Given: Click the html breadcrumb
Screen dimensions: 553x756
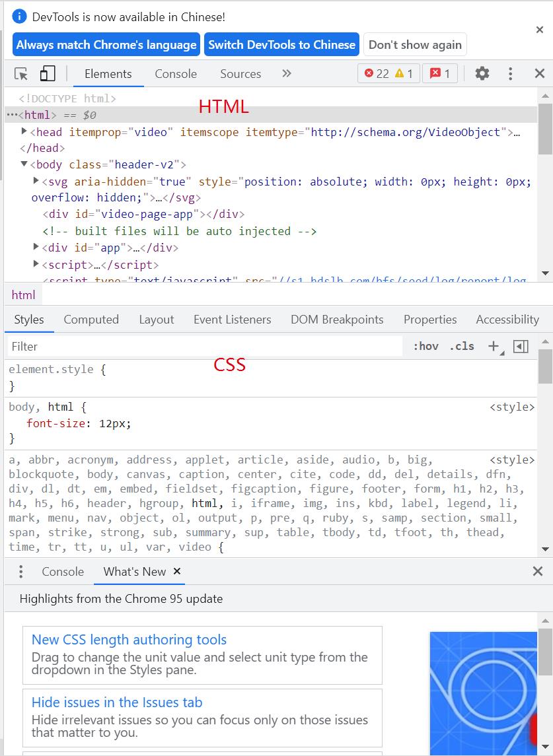Looking at the screenshot, I should coord(24,295).
